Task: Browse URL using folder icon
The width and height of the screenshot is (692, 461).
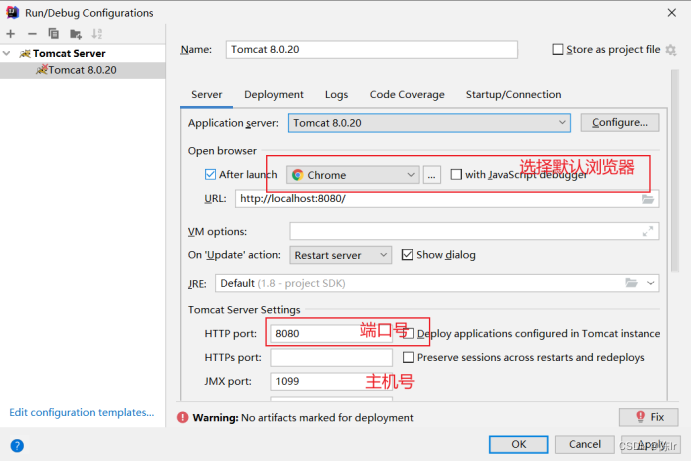Action: pos(647,199)
